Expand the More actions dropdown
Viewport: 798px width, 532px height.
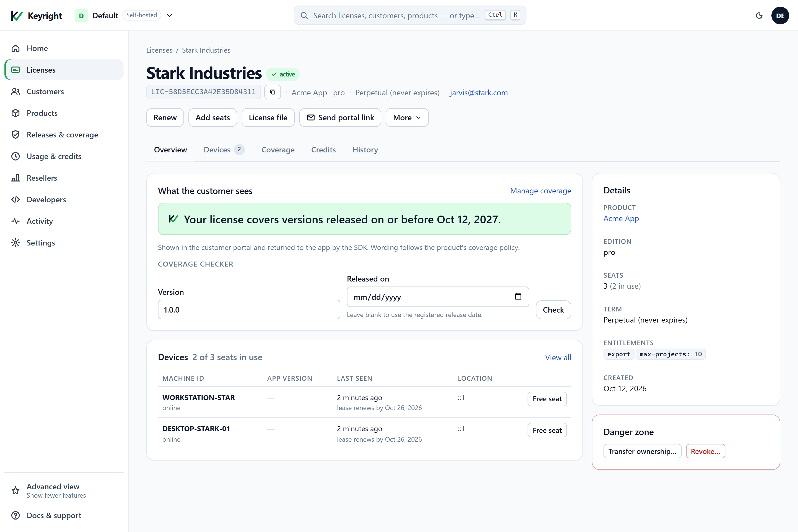[x=407, y=117]
